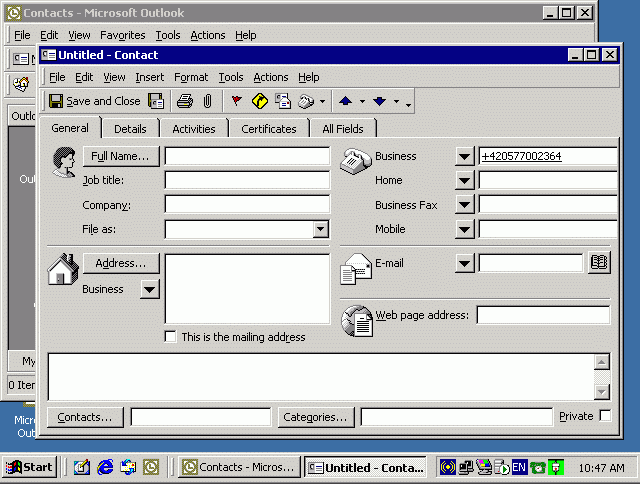Click the notes scrollbar down arrow
The width and height of the screenshot is (640, 484).
[602, 392]
